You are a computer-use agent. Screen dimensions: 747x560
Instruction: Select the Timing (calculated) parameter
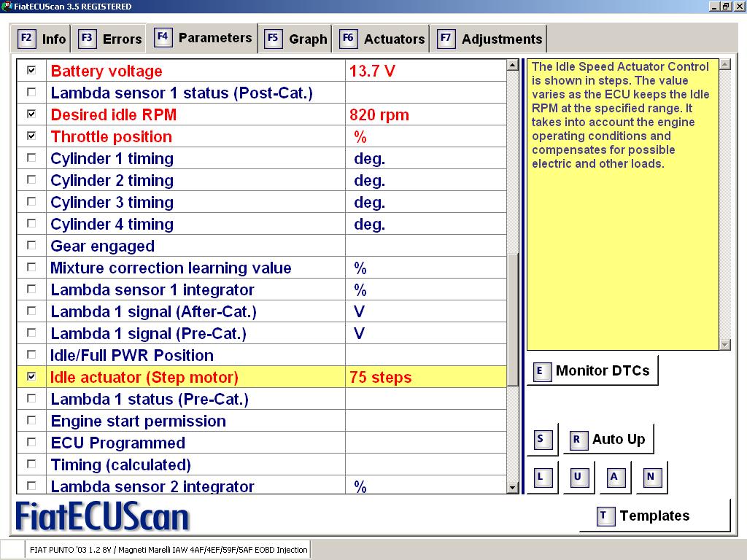262,464
